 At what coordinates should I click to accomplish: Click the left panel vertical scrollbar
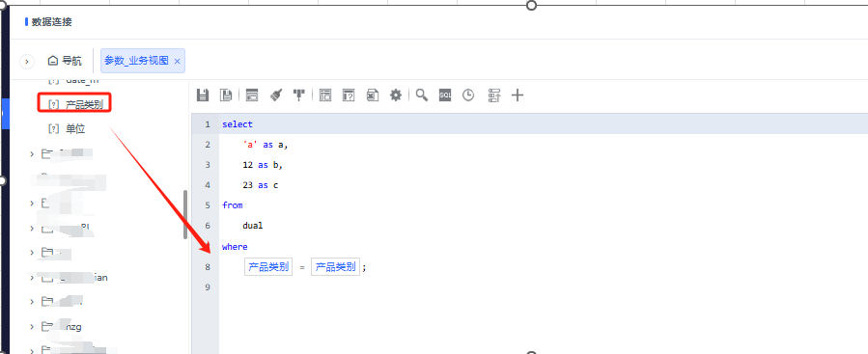click(185, 214)
